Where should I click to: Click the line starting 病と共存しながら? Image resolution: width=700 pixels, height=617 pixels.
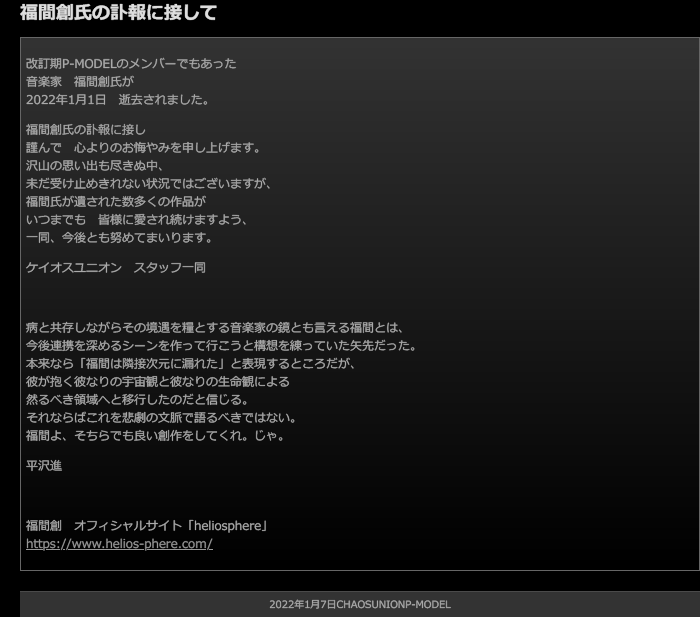(x=215, y=328)
